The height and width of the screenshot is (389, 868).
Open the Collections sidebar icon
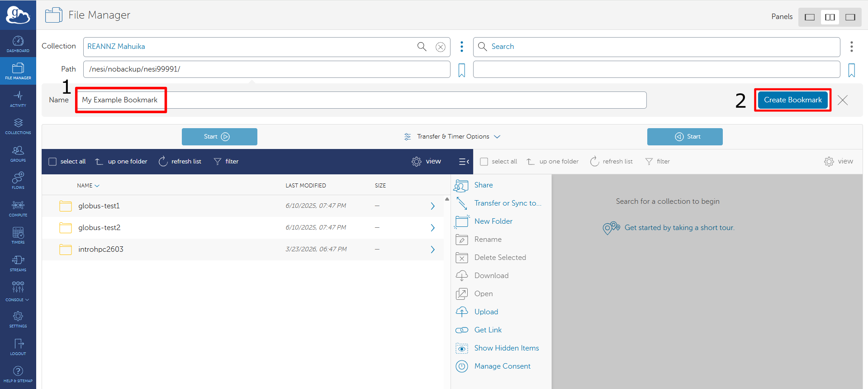point(18,126)
